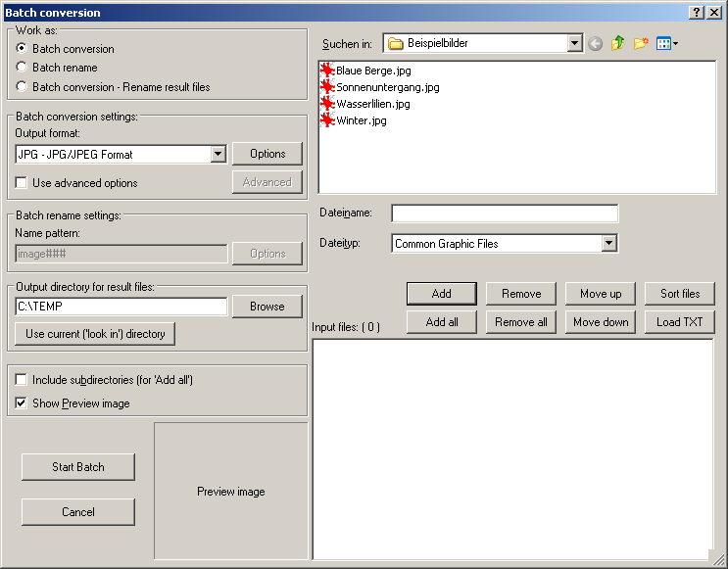The image size is (728, 569).
Task: Click the Browse button for output directory
Action: tap(267, 307)
